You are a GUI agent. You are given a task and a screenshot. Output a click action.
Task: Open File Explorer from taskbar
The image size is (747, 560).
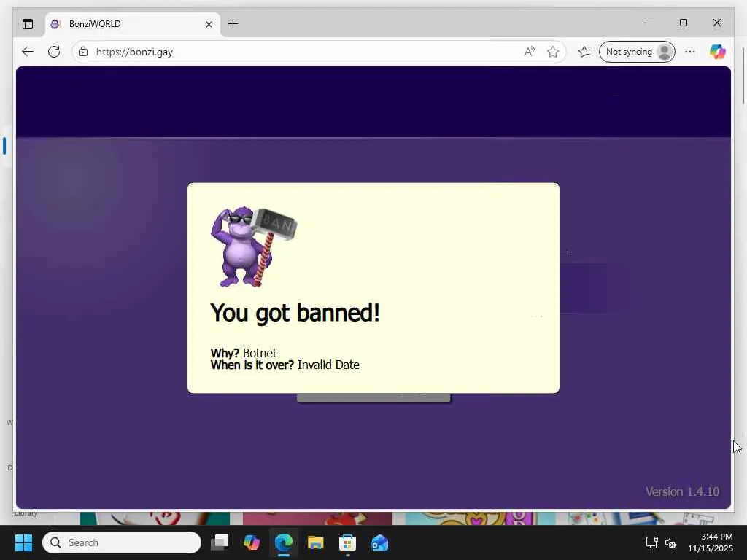tap(315, 542)
